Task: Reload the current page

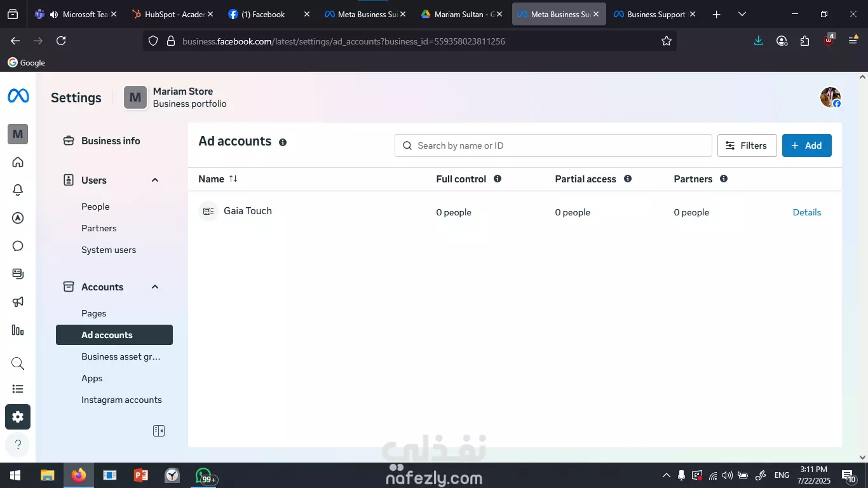Action: [x=61, y=41]
